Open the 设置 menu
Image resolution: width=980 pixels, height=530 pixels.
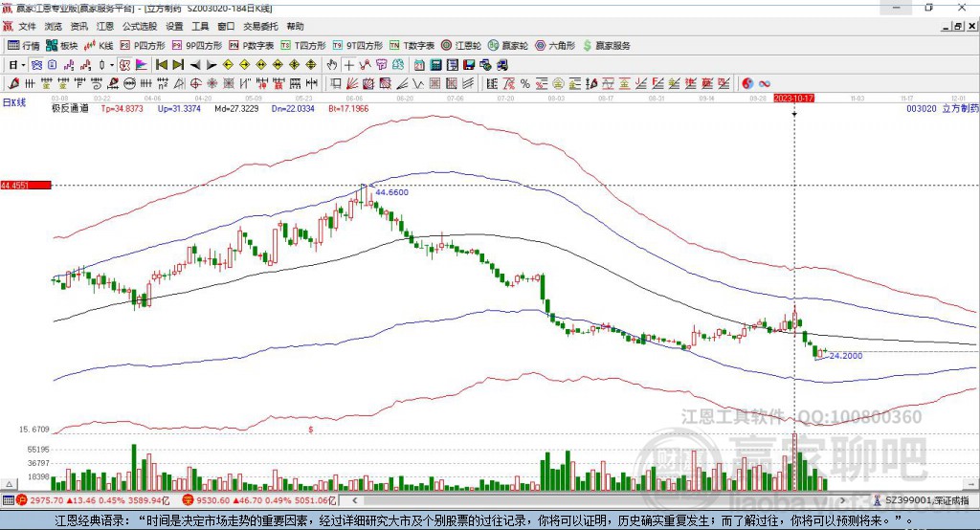click(x=174, y=26)
